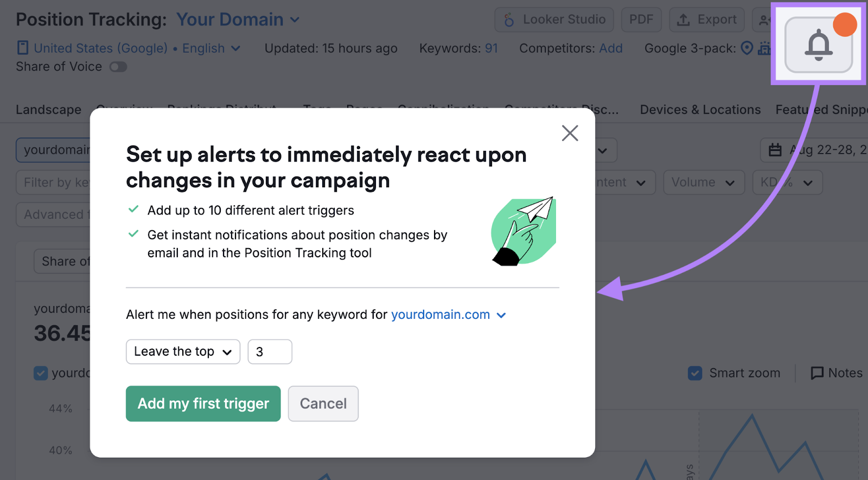Click the Looker Studio logo icon
Screen dimensions: 868x480
pyautogui.click(x=509, y=20)
